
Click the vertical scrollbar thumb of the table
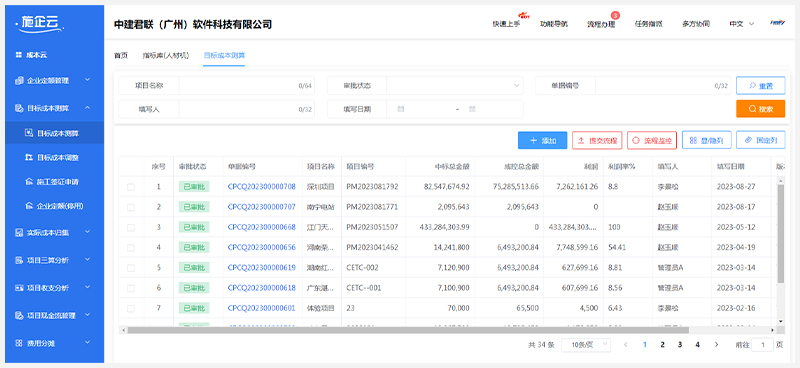[x=781, y=234]
